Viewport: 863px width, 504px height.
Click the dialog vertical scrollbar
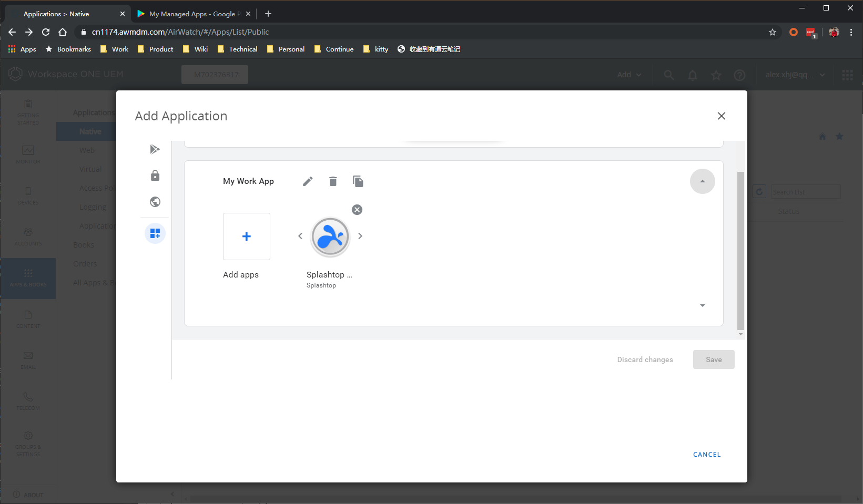[x=740, y=250]
